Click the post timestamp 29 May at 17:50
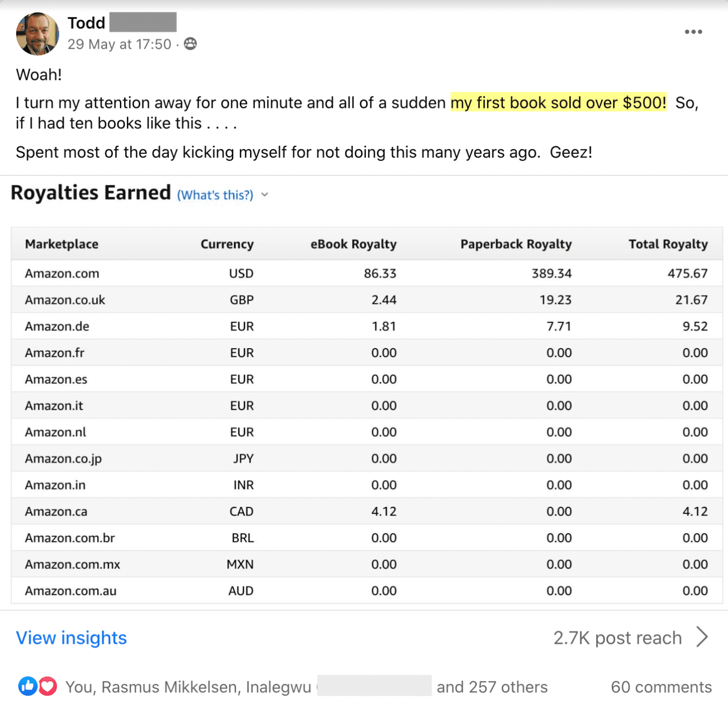 (x=119, y=44)
